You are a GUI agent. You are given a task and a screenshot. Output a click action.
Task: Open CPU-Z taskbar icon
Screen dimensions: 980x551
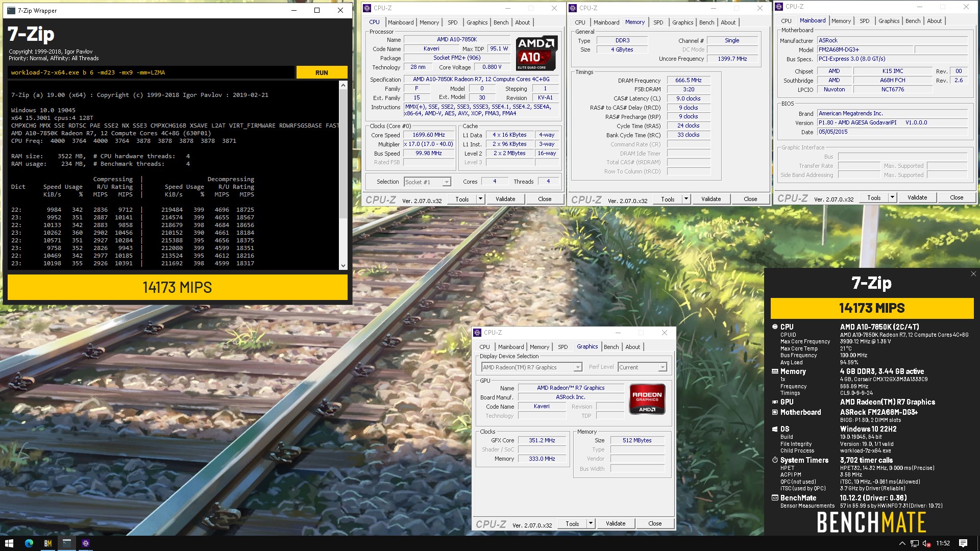[x=85, y=543]
